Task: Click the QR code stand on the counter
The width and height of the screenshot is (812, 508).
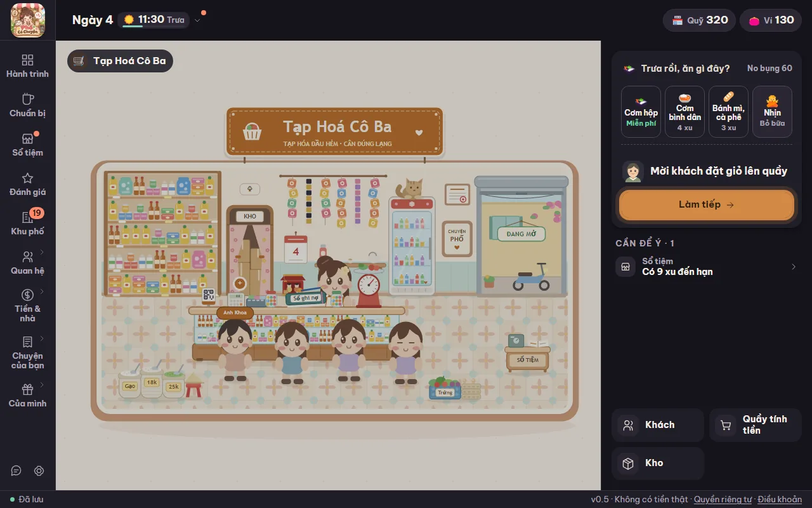Action: pos(209,297)
